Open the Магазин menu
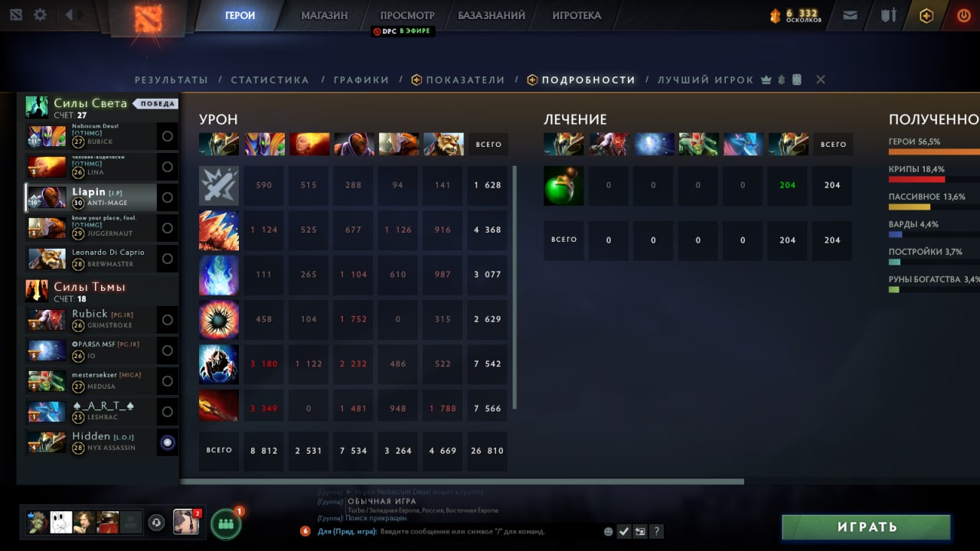 pos(324,15)
